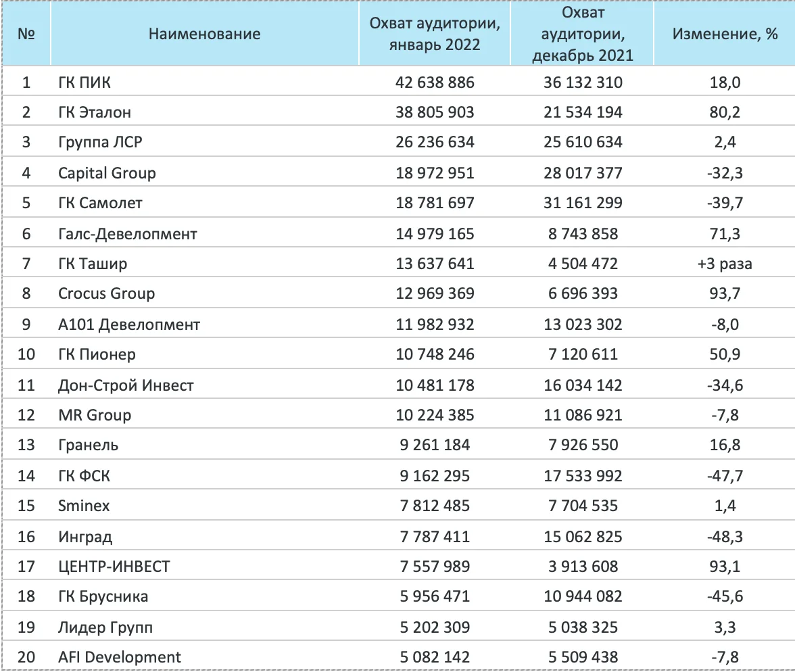The height and width of the screenshot is (672, 795).
Task: Select the "Sminex" company cell
Action: pos(84,506)
